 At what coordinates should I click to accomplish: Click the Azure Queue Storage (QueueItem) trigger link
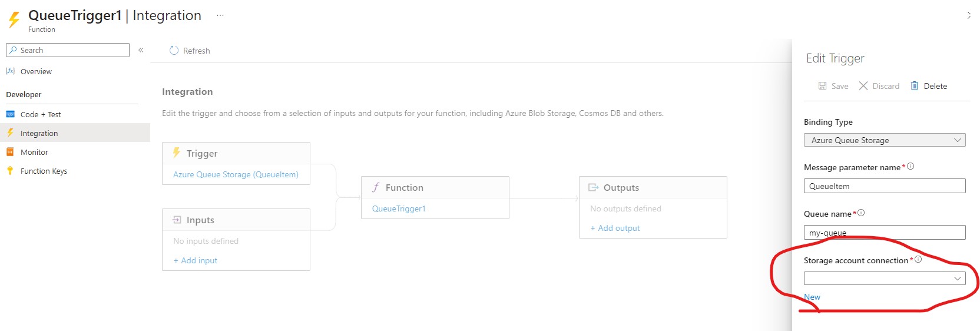coord(236,174)
